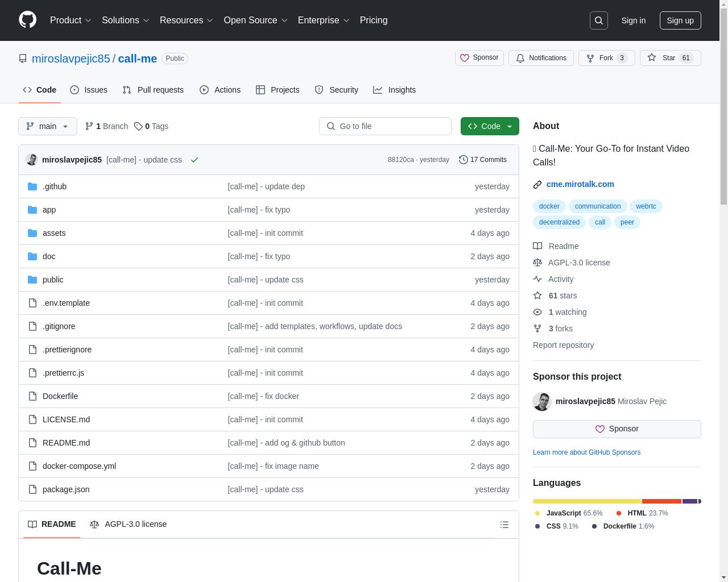Open the 1 Branch link
Viewport: 728px width, 582px height.
pos(106,126)
